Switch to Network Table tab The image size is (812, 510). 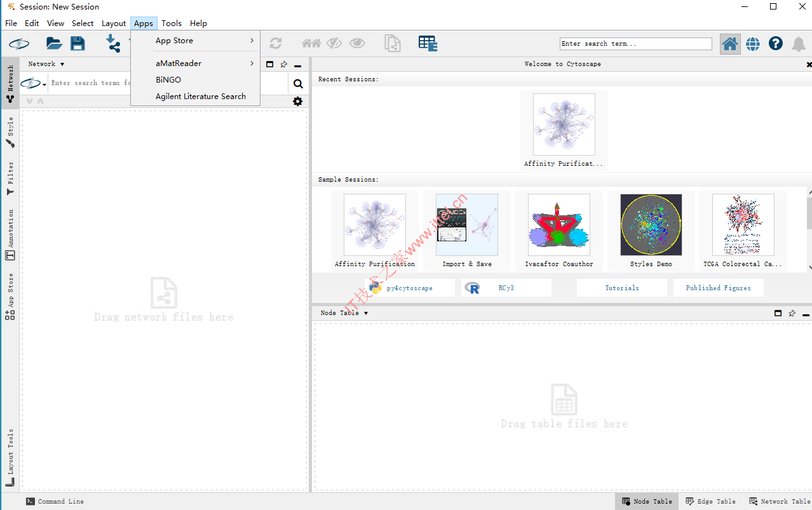[x=779, y=502]
